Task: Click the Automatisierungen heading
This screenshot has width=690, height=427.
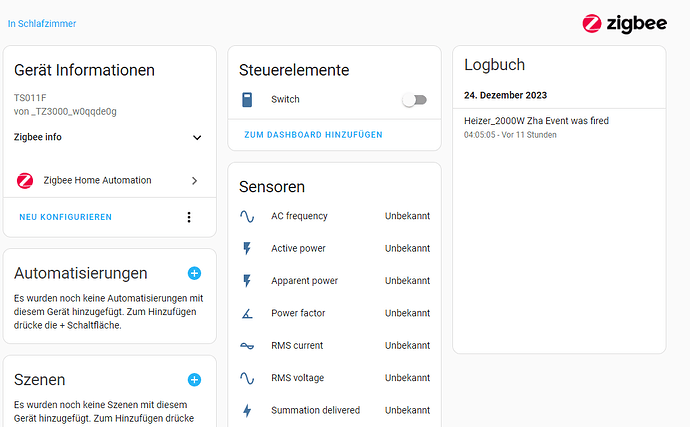Action: 81,273
